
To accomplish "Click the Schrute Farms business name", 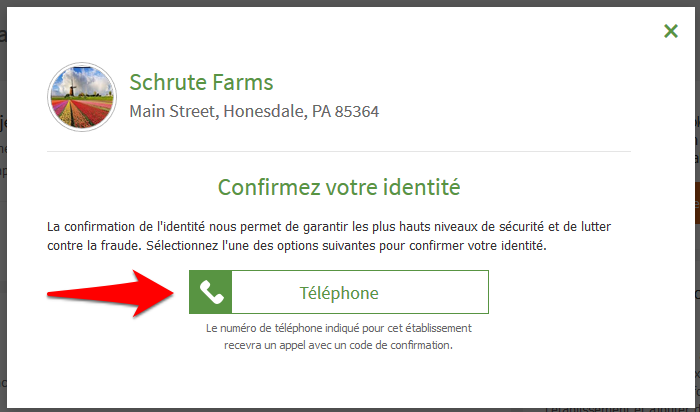I will click(x=201, y=82).
